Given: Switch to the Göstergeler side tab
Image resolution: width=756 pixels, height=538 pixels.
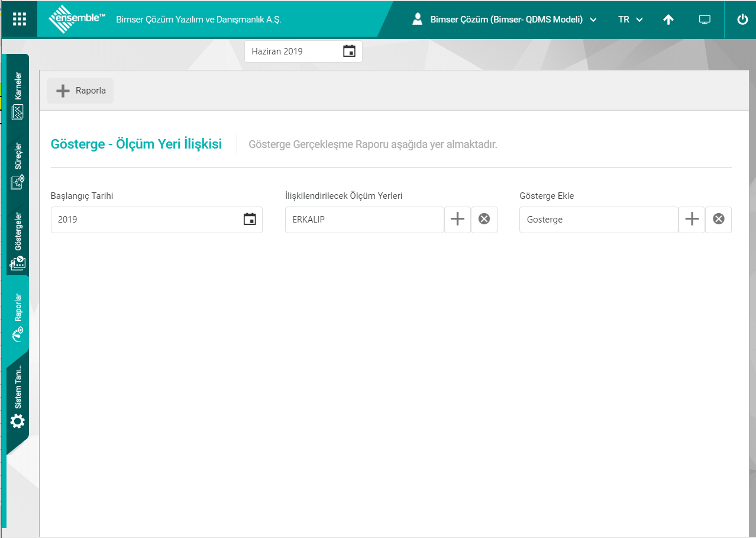Looking at the screenshot, I should click(x=18, y=240).
